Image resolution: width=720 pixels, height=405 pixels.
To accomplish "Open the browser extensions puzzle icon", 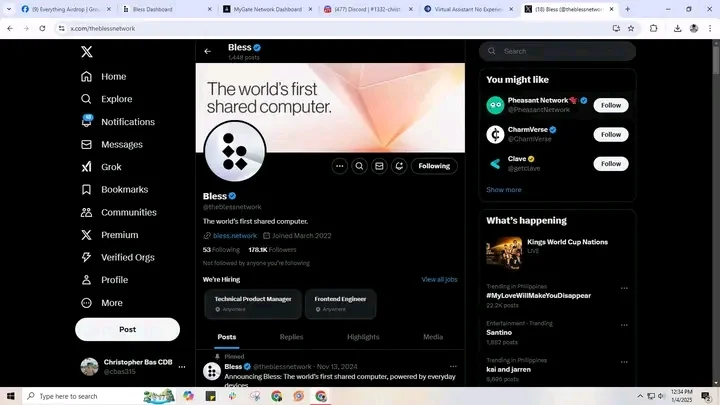I will click(x=653, y=28).
